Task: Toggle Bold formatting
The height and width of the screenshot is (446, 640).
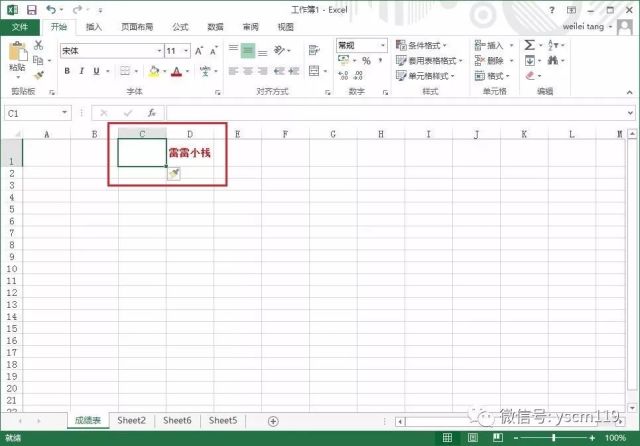Action: (67, 71)
